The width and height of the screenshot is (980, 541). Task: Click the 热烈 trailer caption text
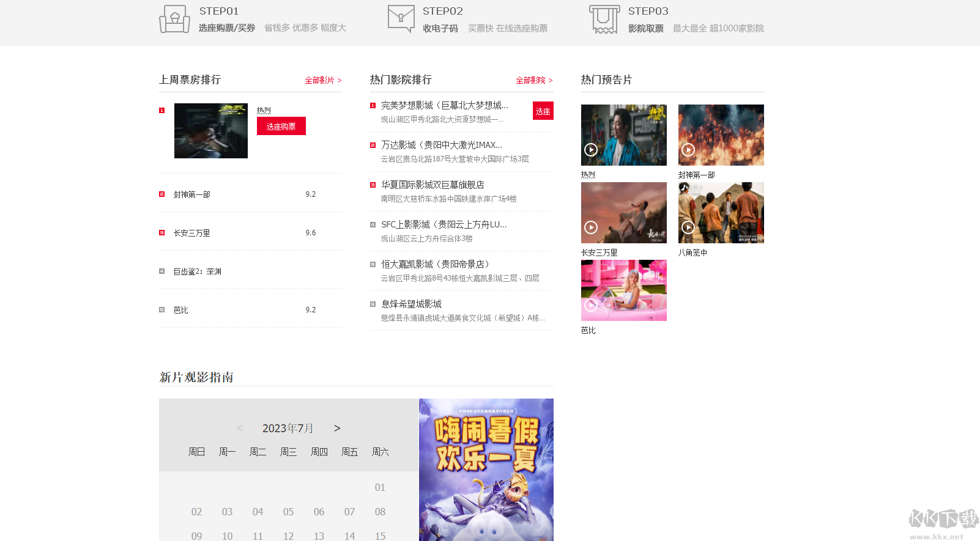588,175
